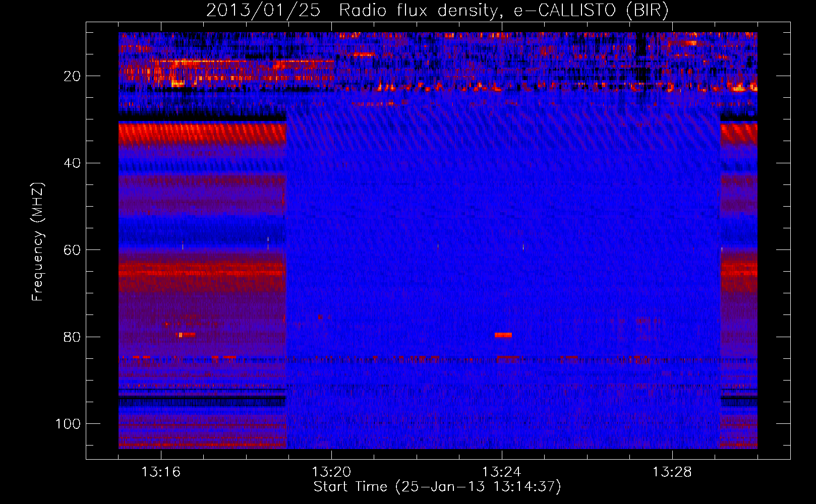Click the "Frequency (MHZ)" axis label
The image size is (816, 504).
coord(38,241)
